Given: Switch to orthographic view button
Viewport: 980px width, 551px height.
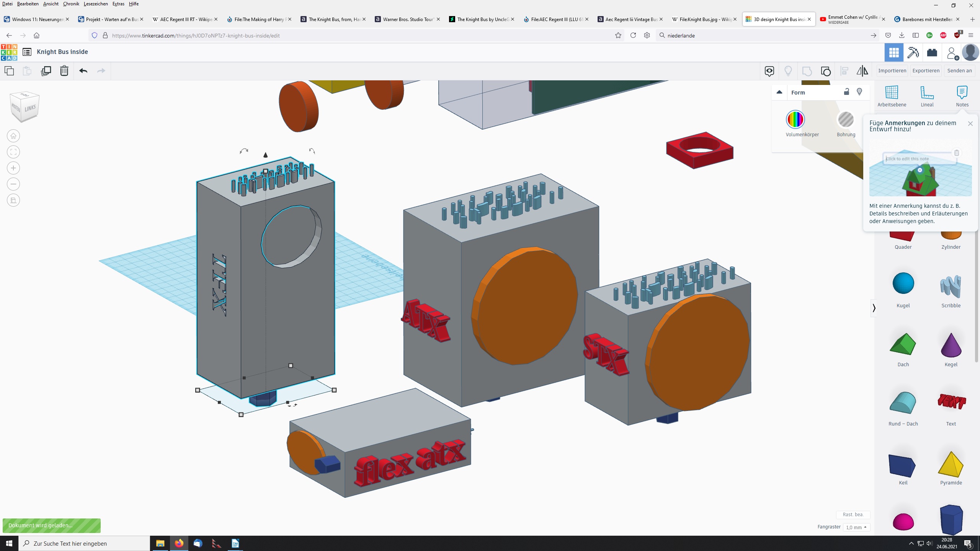Looking at the screenshot, I should click(13, 200).
